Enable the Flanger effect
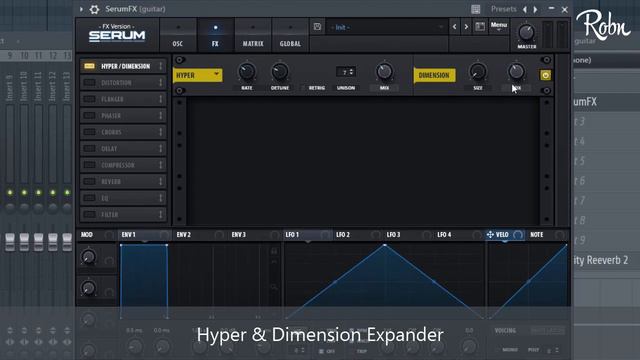The image size is (640, 360). click(x=89, y=99)
